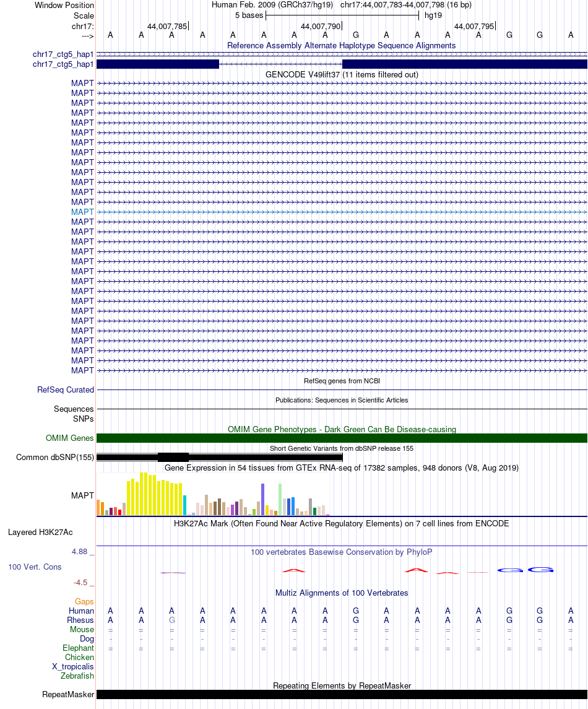Click the Dog species label
This screenshot has height=709, width=588.
87,639
